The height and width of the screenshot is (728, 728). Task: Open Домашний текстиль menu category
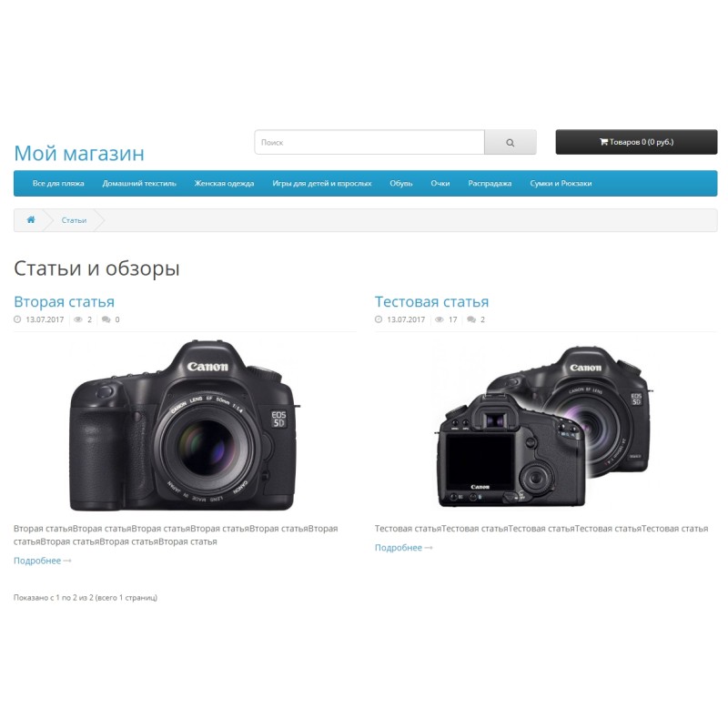point(139,184)
